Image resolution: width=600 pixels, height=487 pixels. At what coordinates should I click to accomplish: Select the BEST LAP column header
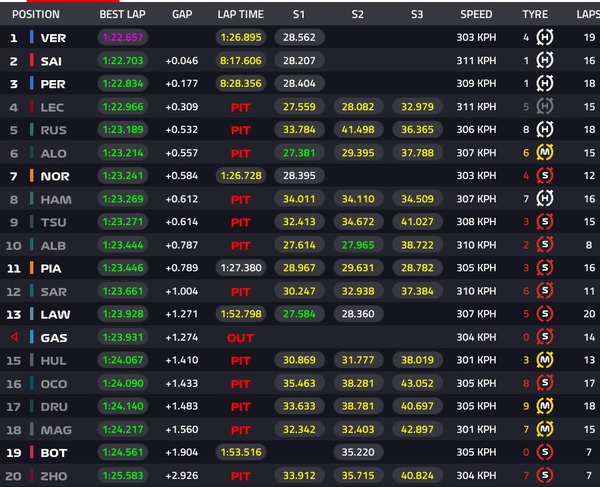click(122, 15)
